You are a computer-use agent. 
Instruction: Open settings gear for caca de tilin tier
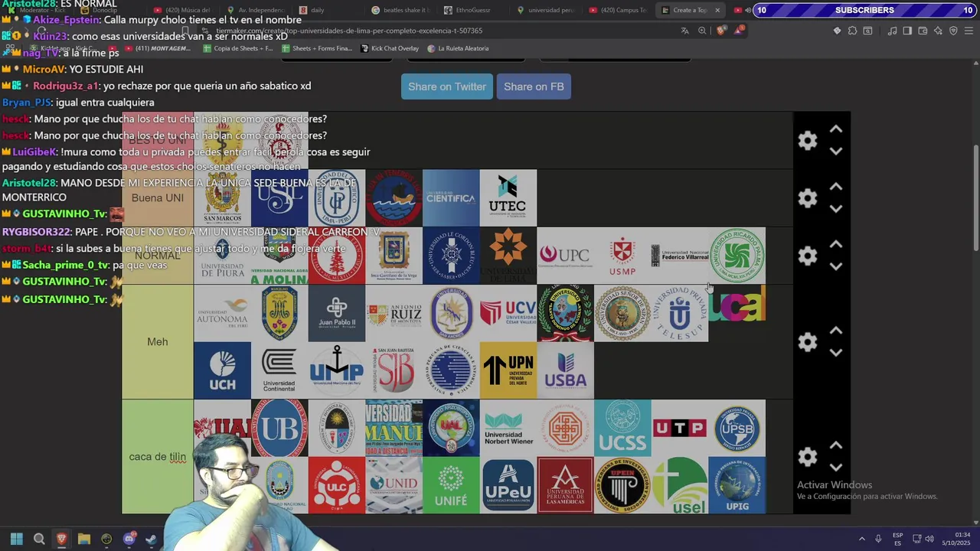click(x=808, y=457)
